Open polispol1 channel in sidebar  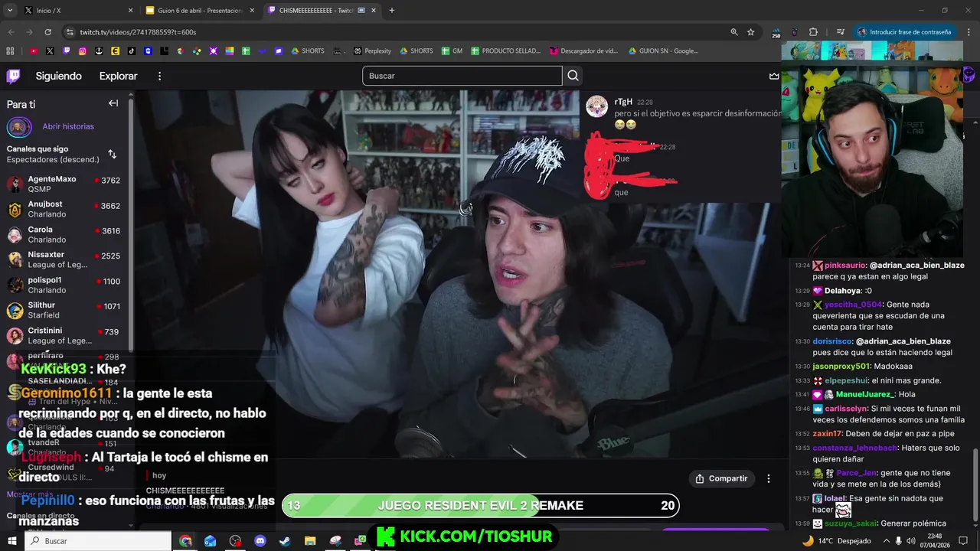[64, 285]
